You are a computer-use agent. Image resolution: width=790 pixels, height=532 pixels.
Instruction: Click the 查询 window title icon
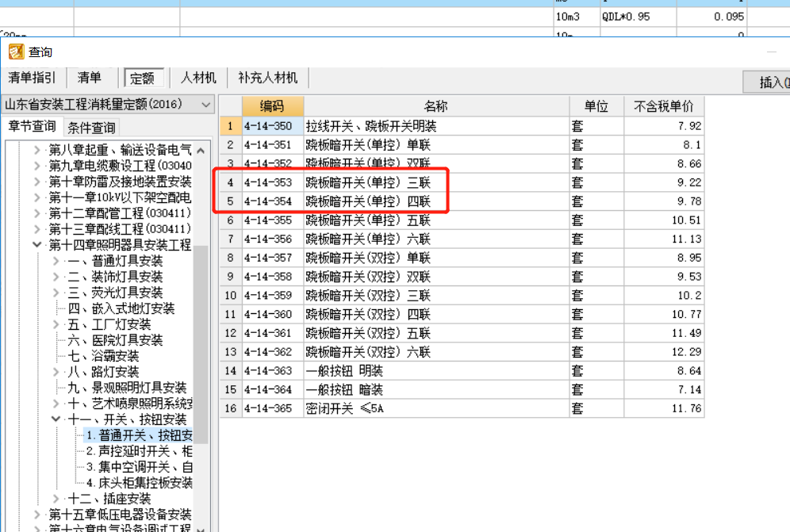(x=16, y=52)
